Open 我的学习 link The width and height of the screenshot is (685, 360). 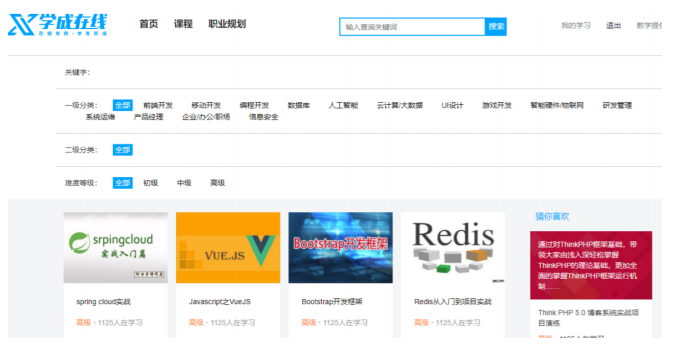(x=575, y=26)
